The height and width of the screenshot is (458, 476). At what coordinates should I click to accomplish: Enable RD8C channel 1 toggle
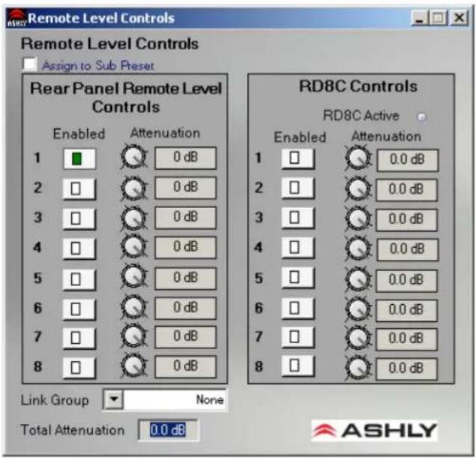click(297, 158)
